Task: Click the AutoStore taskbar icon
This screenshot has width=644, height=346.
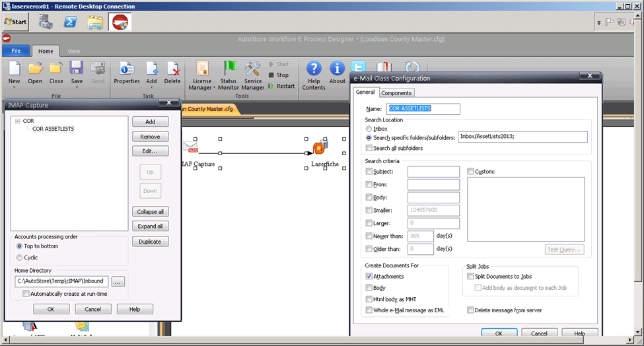Action: coord(120,22)
